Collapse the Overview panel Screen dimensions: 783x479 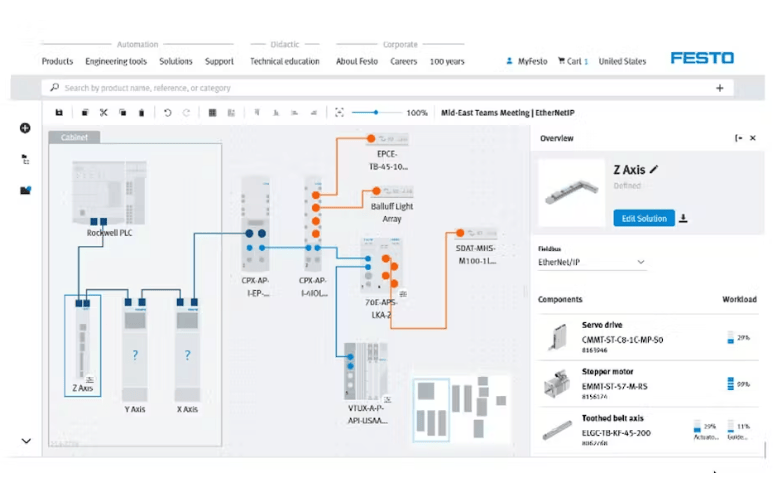coord(738,138)
